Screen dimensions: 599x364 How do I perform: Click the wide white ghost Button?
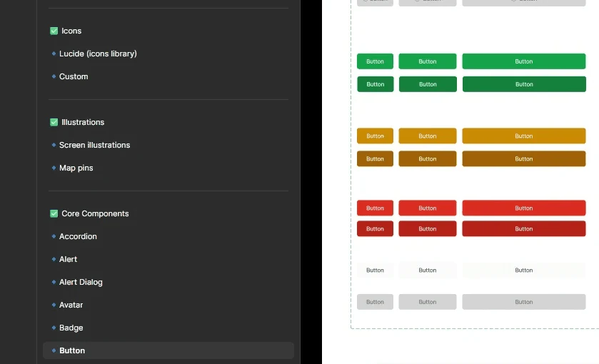pos(524,270)
